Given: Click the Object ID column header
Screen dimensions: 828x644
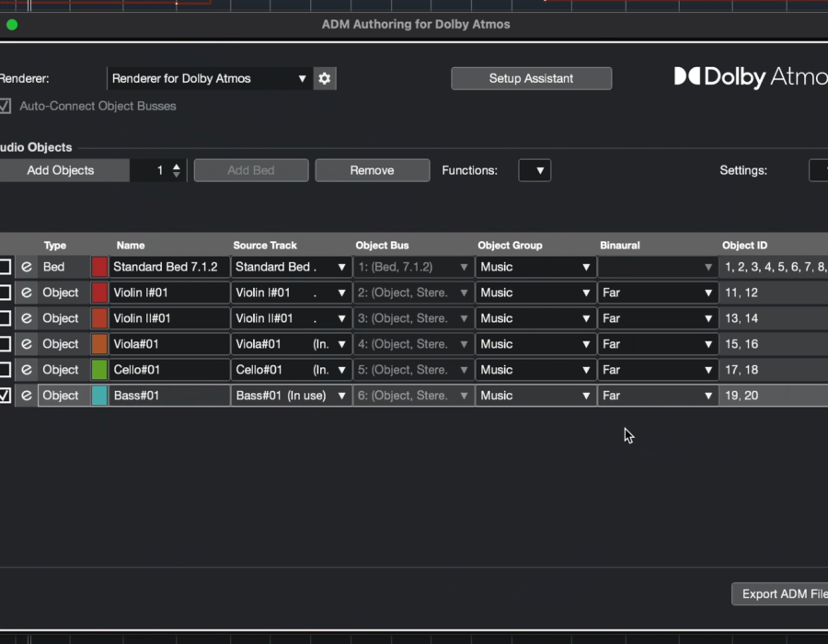Looking at the screenshot, I should pos(744,246).
